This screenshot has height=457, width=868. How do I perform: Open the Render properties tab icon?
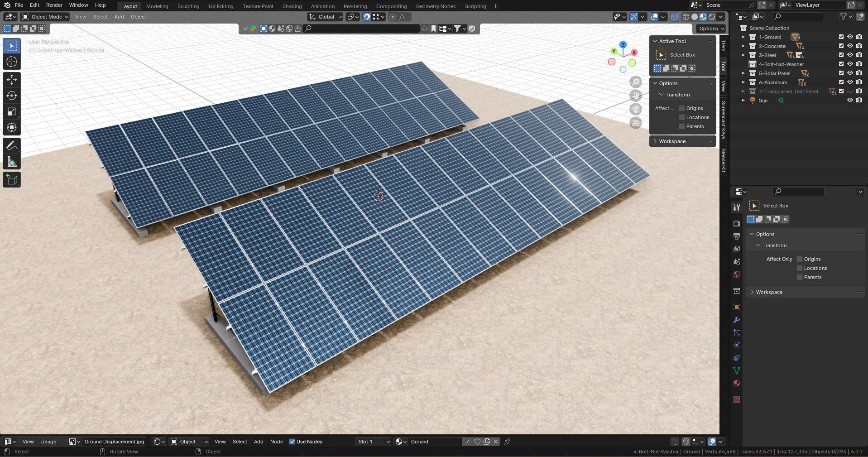737,223
